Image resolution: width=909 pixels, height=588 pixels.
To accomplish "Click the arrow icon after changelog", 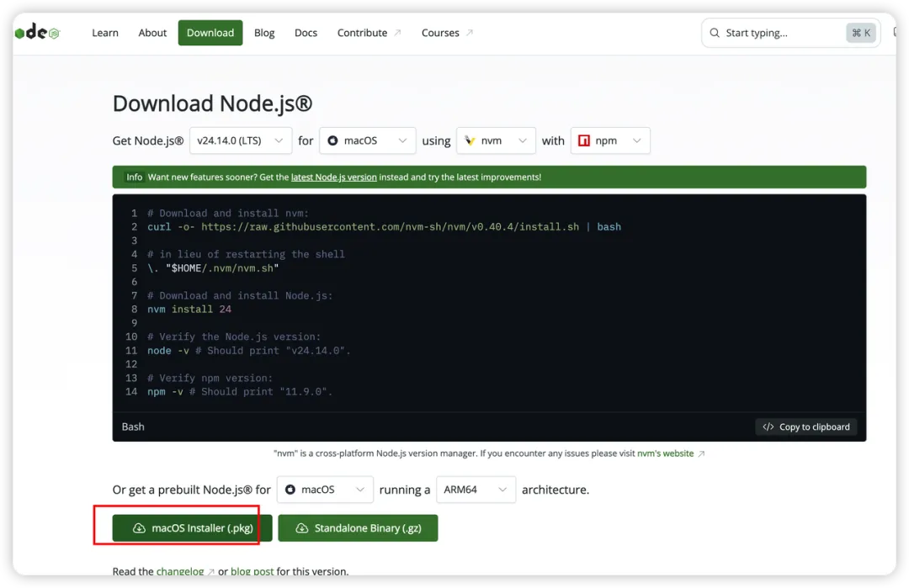I will click(x=211, y=572).
